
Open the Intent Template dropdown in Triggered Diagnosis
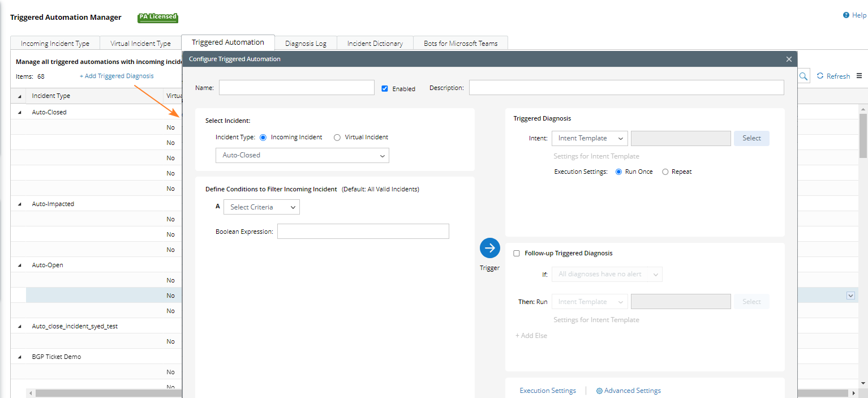589,138
